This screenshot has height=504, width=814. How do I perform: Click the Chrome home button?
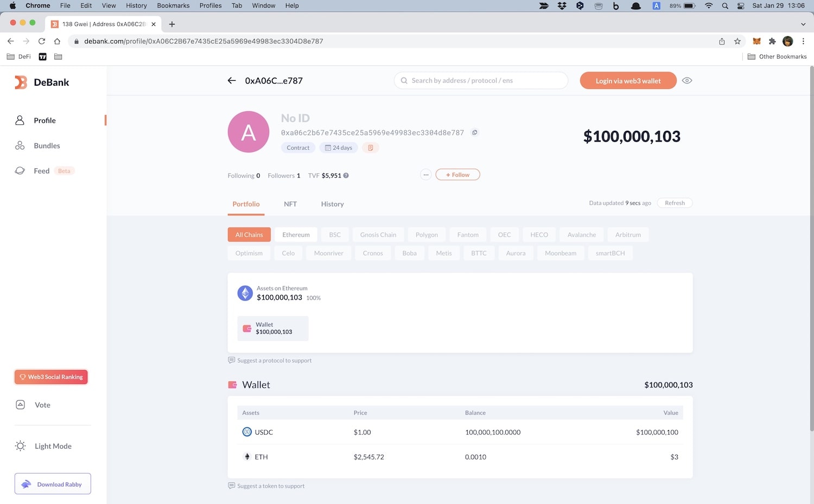(57, 41)
